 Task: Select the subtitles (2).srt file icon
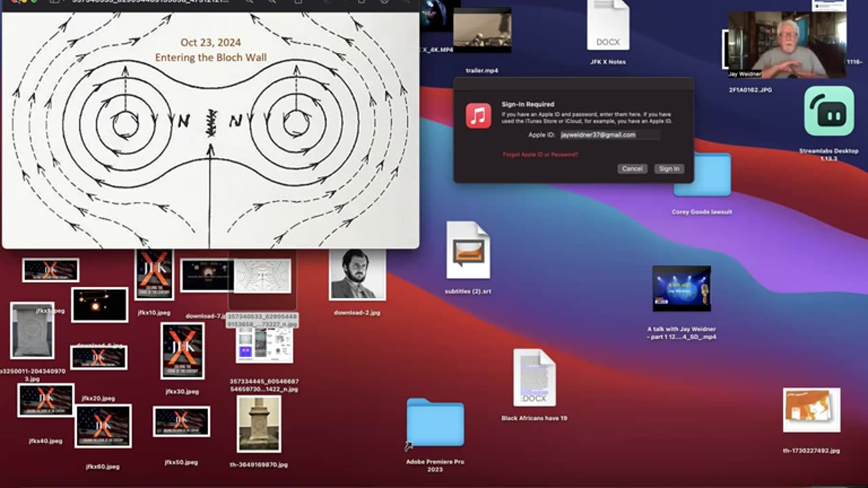pyautogui.click(x=468, y=250)
